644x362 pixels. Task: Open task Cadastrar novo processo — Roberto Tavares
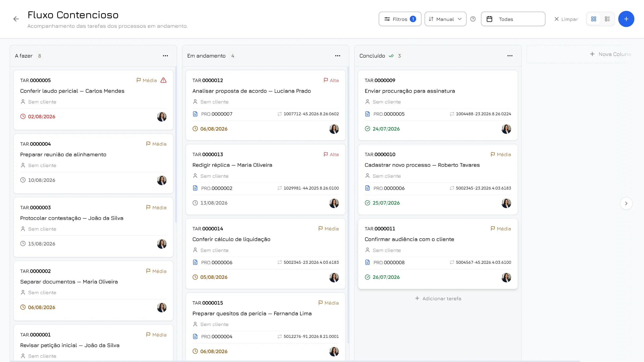click(422, 165)
